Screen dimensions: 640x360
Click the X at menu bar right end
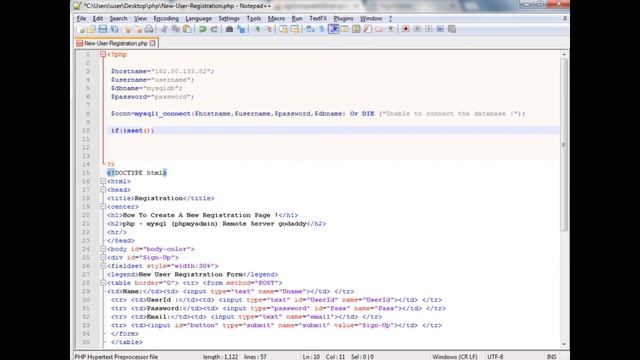click(x=565, y=18)
